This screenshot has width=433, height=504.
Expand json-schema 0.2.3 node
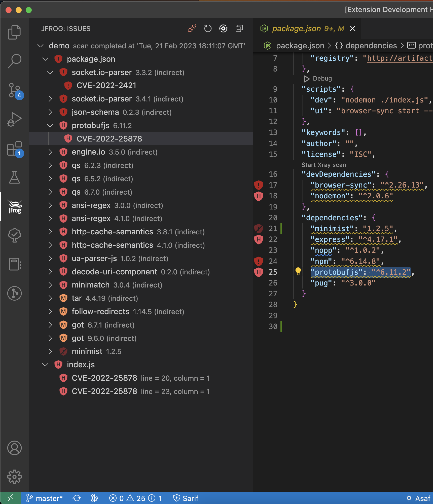(x=50, y=112)
